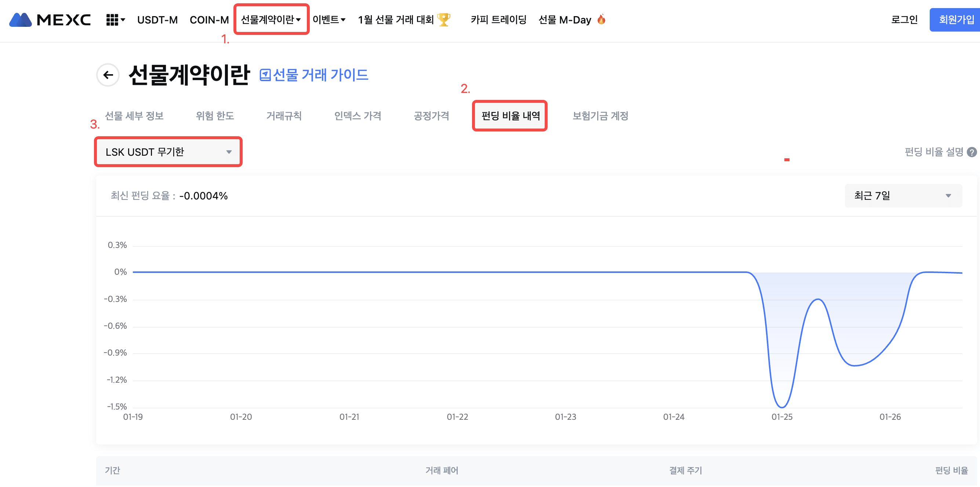Expand the 이벤트 dropdown menu

[x=329, y=19]
